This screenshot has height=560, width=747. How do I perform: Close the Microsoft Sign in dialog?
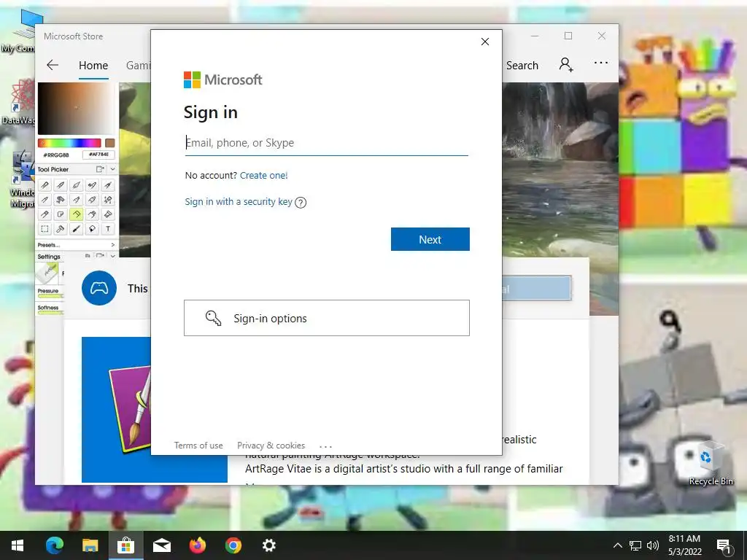(x=485, y=42)
